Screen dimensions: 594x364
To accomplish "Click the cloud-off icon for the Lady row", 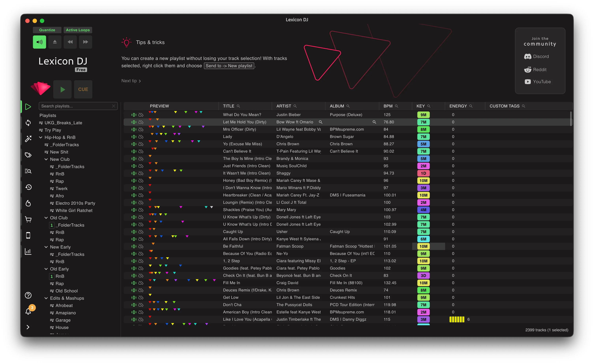I will click(x=141, y=137).
